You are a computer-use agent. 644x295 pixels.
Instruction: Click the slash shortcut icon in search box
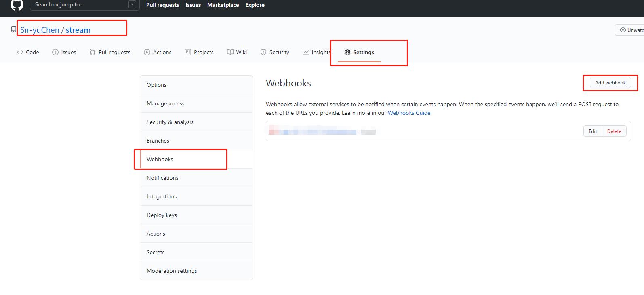pyautogui.click(x=132, y=5)
